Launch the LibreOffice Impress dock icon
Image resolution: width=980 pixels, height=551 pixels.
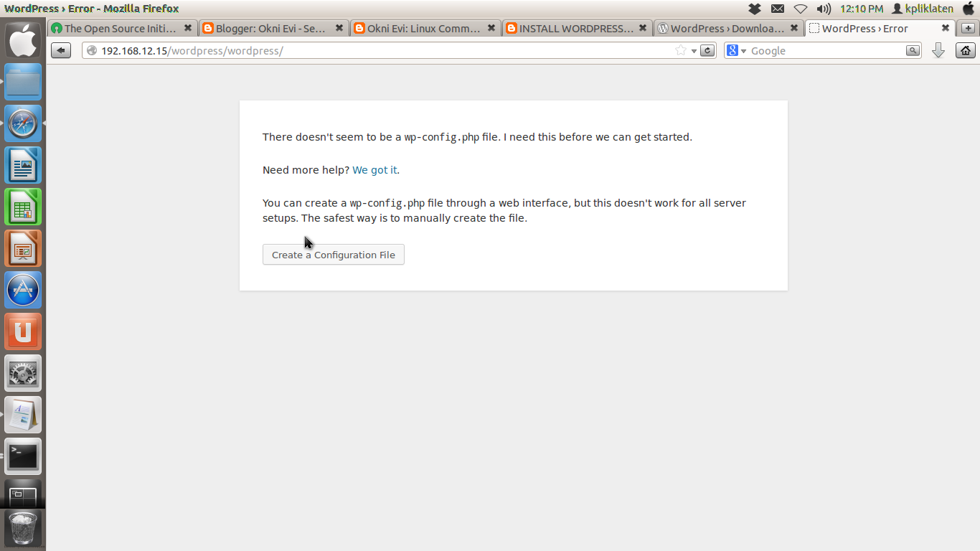[24, 248]
